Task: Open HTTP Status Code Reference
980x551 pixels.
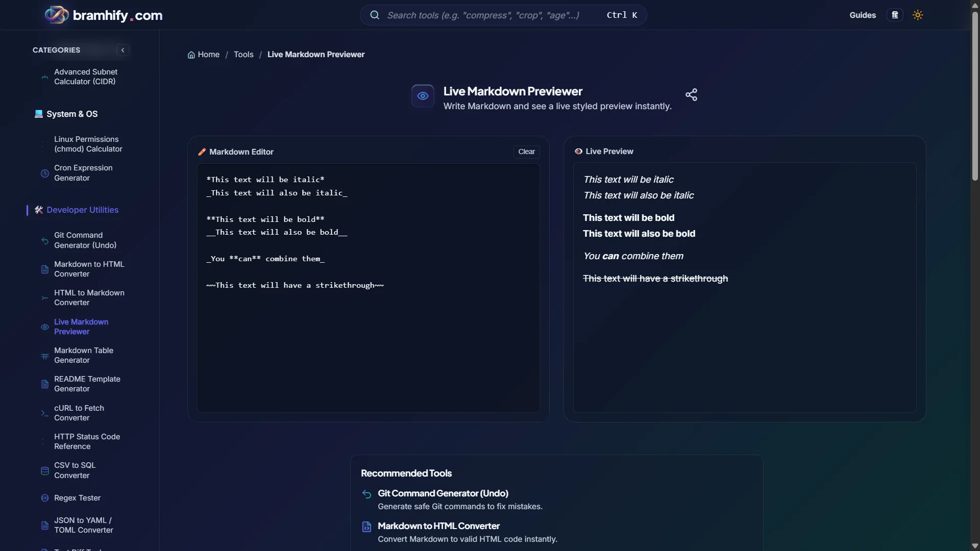Action: point(87,441)
